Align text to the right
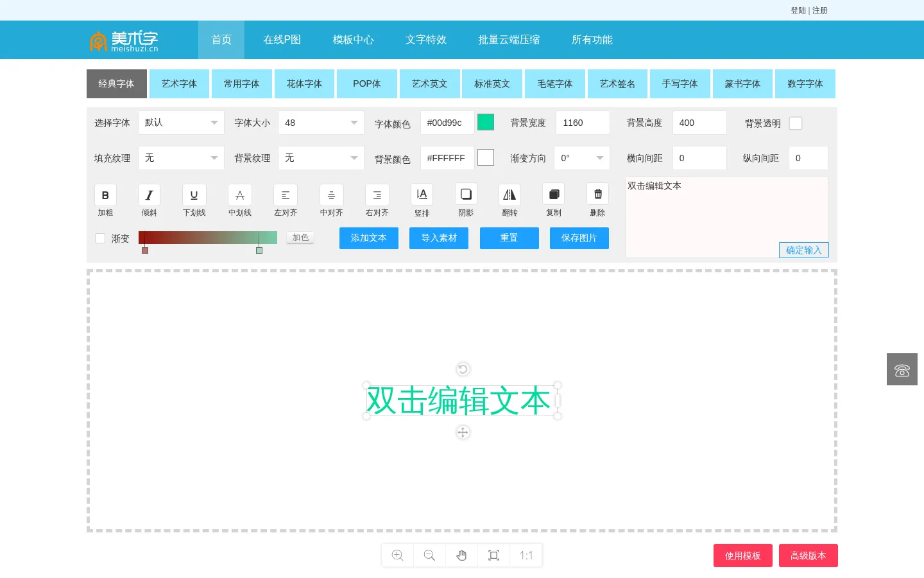 click(x=377, y=195)
